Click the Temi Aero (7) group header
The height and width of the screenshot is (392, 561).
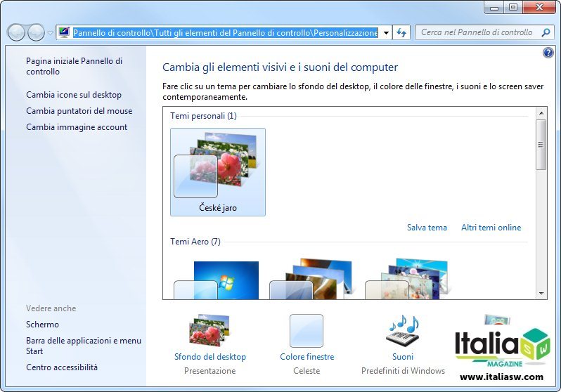[195, 242]
